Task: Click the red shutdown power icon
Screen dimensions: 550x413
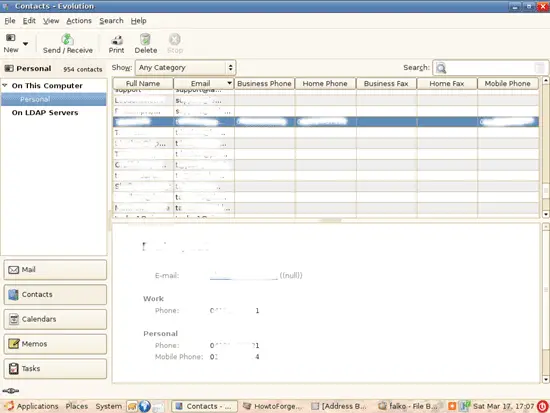Action: coord(542,406)
